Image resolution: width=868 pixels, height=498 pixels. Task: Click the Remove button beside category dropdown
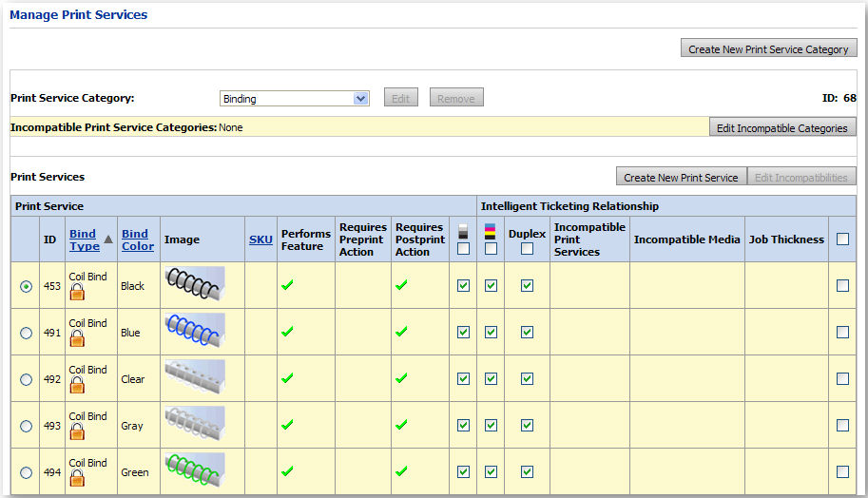tap(456, 98)
